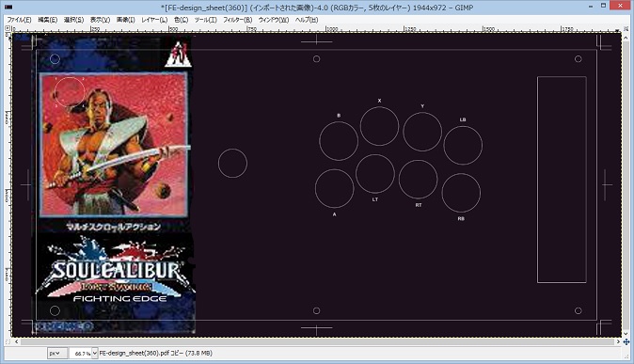The width and height of the screenshot is (634, 364).
Task: Click the horizontal scrollbar track
Action: pos(317,342)
